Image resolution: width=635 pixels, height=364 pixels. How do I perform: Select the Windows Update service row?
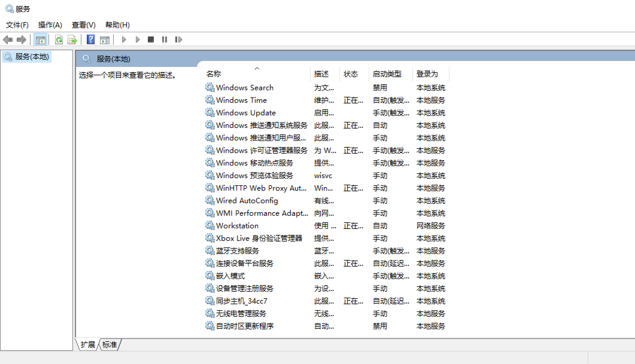click(x=245, y=113)
